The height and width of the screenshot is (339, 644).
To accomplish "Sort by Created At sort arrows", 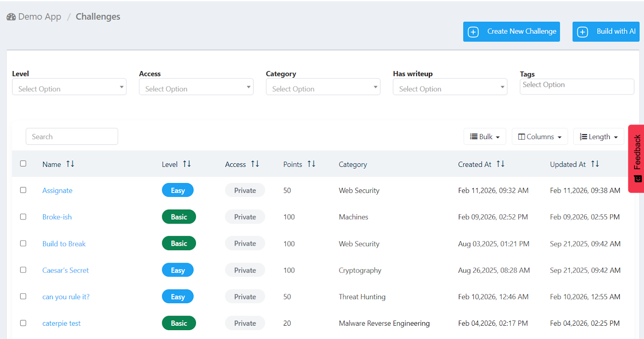I will pyautogui.click(x=500, y=164).
